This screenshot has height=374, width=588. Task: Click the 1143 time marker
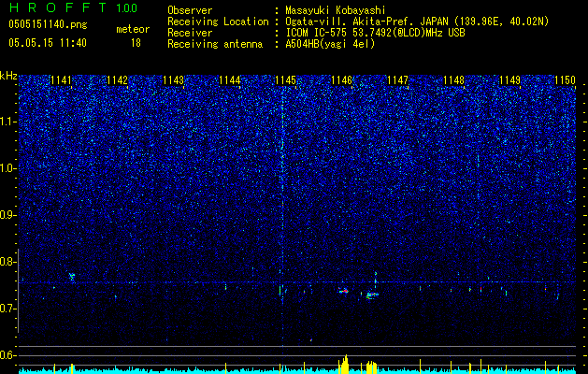click(x=173, y=80)
